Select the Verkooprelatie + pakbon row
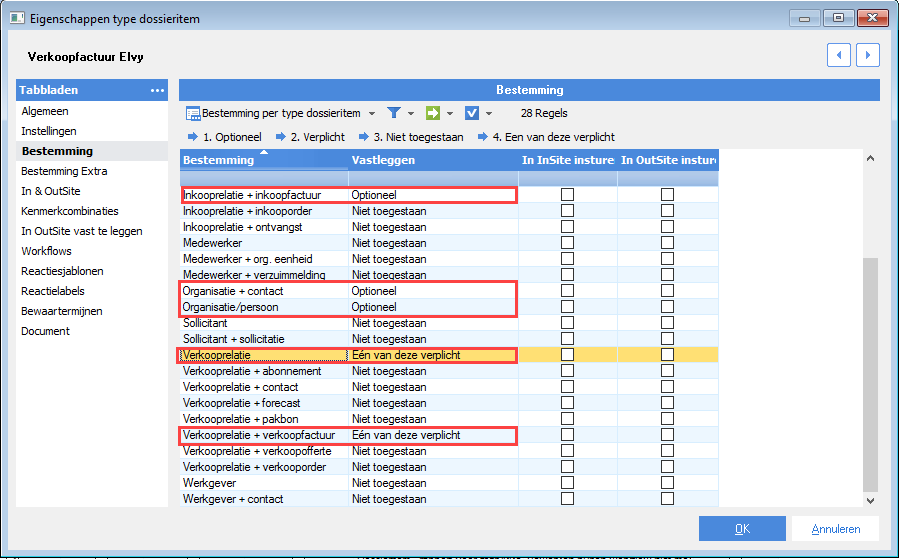Viewport: 901px width, 559px height. 449,419
